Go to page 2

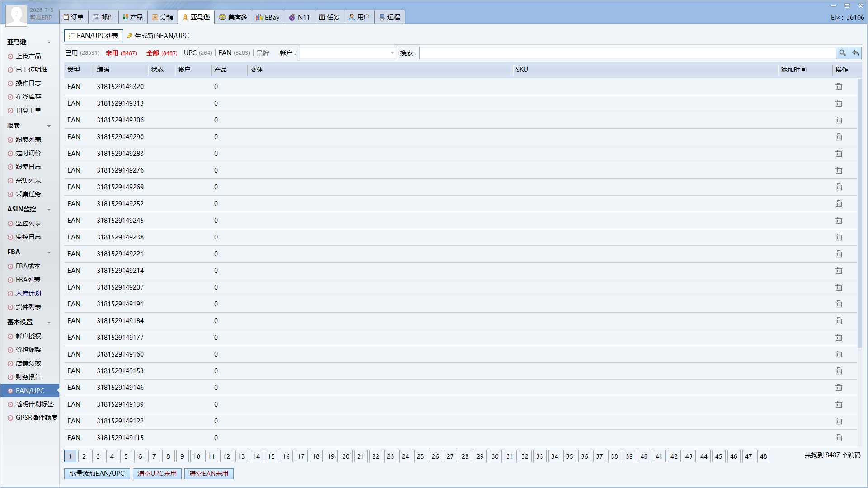84,456
